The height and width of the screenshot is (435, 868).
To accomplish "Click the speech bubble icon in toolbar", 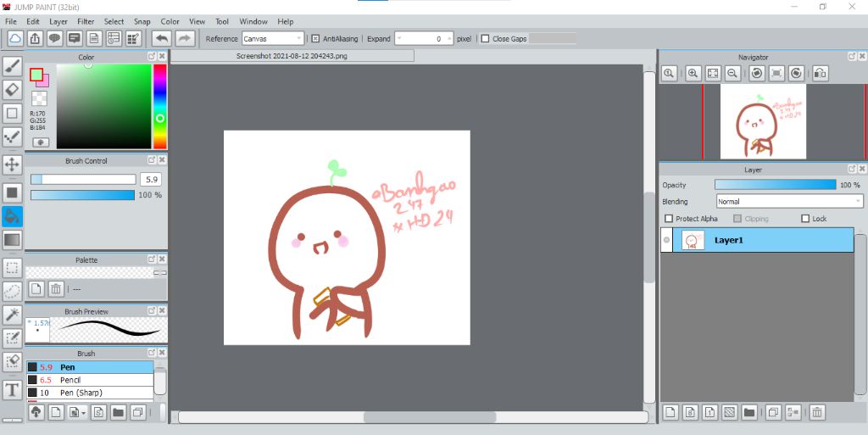I will pyautogui.click(x=54, y=39).
